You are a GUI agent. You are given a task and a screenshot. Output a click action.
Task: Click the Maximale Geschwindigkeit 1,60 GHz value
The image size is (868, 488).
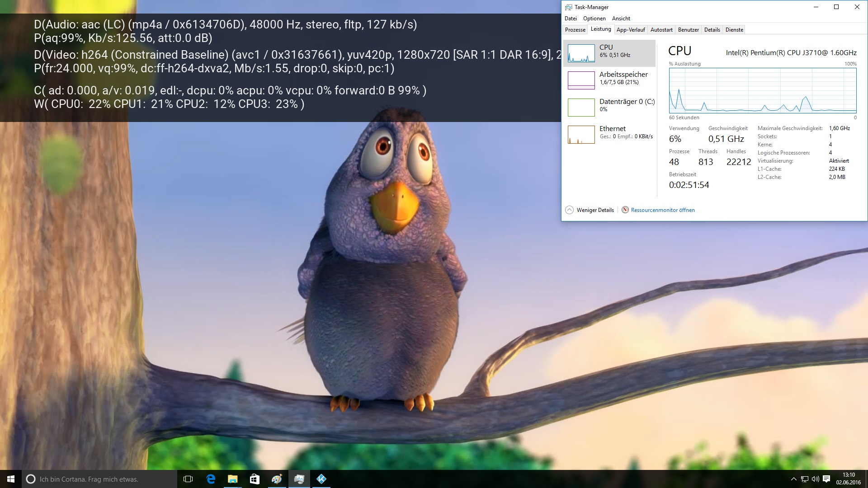click(x=840, y=128)
